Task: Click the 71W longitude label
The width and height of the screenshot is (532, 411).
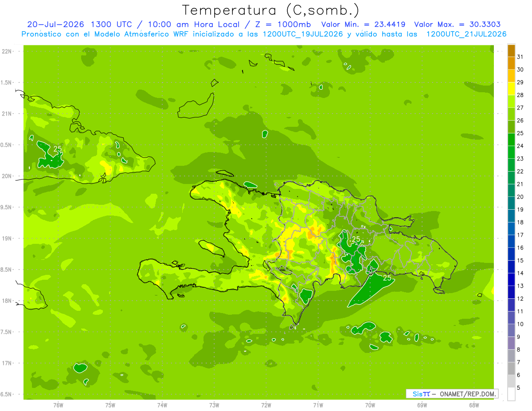Action: (318, 405)
